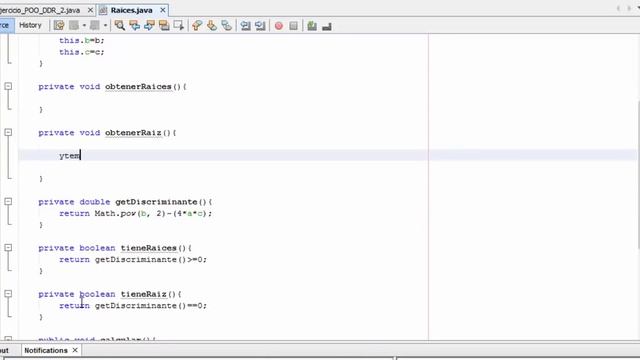
Task: Open dropdown arrow beside Forward icon
Action: pyautogui.click(x=105, y=26)
